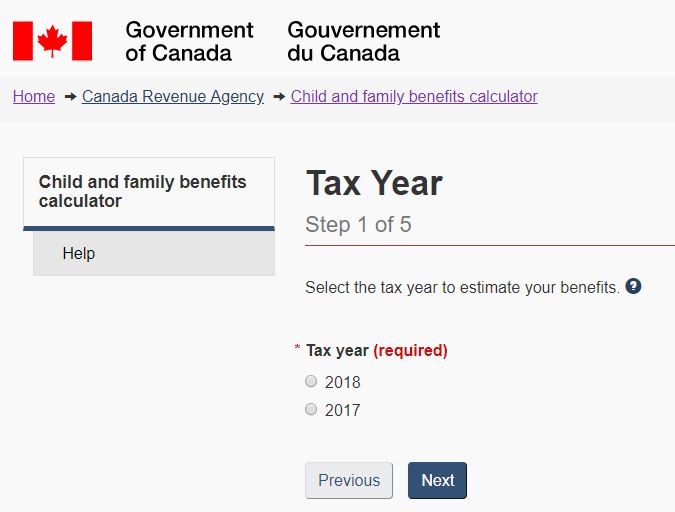Select the 2017 tax year radio button
675x512 pixels.
coord(311,409)
